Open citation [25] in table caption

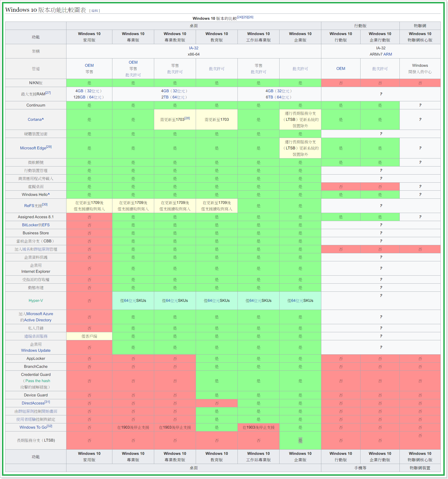pyautogui.click(x=245, y=17)
